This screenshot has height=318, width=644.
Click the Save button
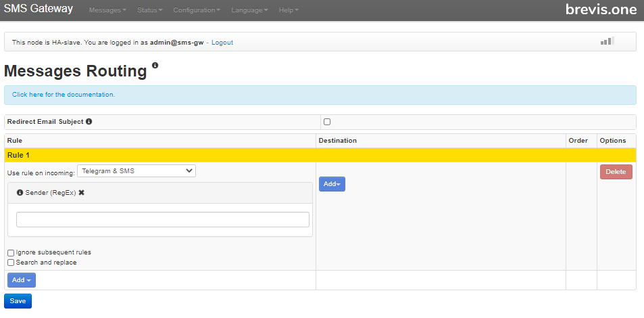(18, 301)
